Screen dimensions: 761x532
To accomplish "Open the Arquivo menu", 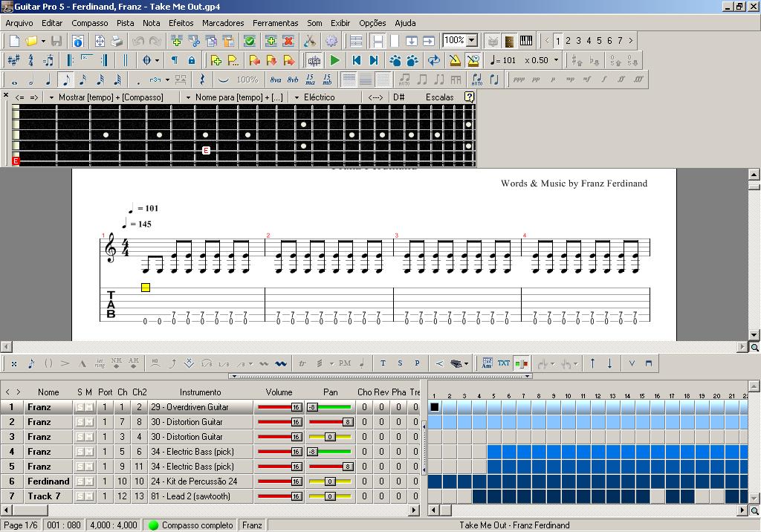I will pyautogui.click(x=19, y=23).
